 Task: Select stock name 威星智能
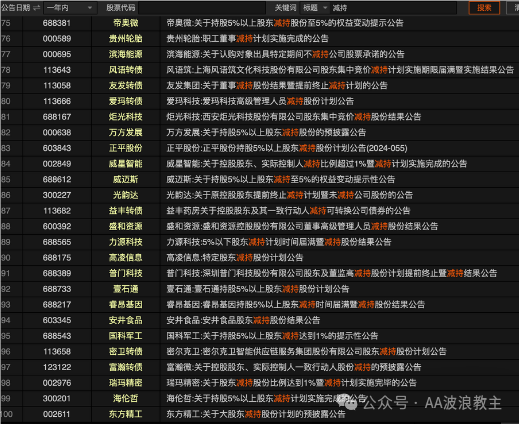click(126, 164)
